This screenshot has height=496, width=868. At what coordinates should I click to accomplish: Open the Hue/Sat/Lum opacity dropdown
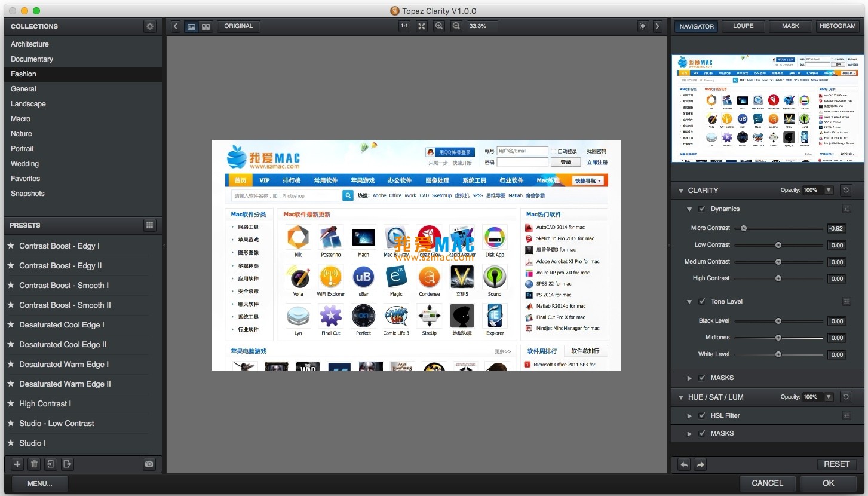click(829, 397)
